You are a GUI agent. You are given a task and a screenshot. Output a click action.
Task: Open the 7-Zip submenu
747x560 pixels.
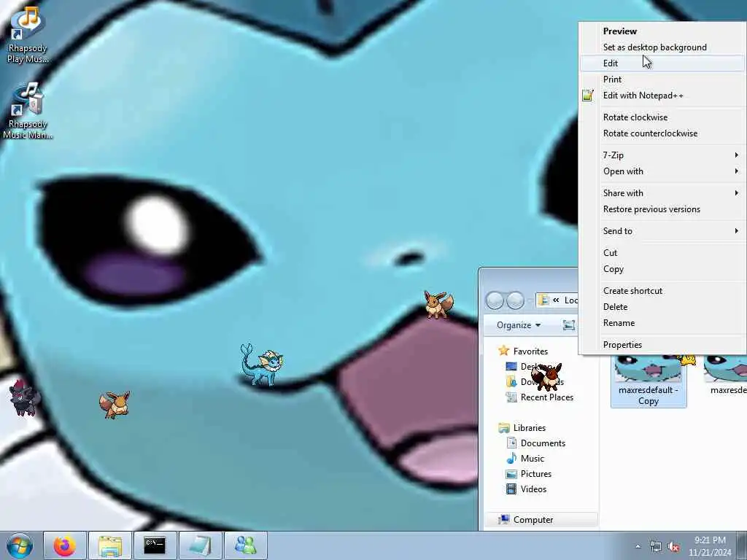[x=662, y=155]
